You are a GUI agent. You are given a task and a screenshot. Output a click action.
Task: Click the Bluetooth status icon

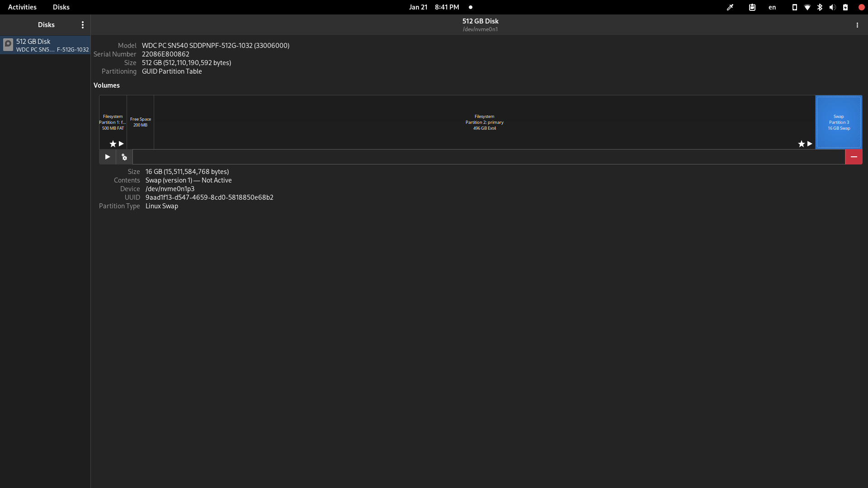820,7
